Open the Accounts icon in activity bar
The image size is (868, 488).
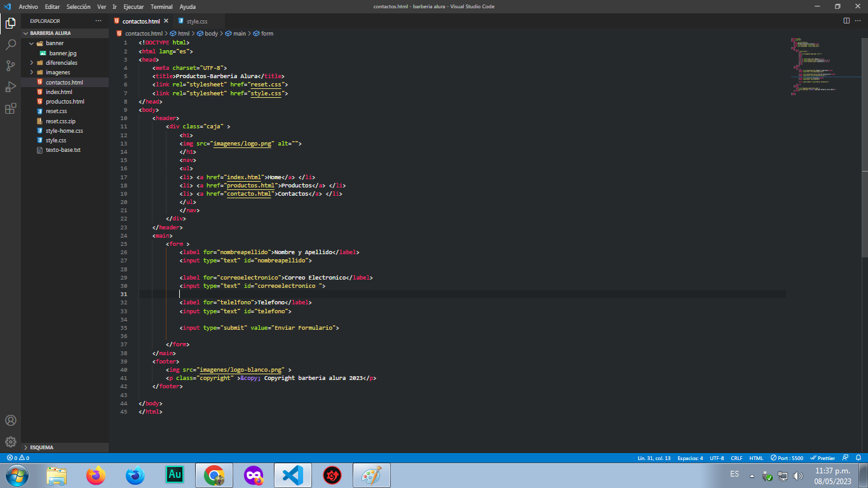pyautogui.click(x=10, y=421)
